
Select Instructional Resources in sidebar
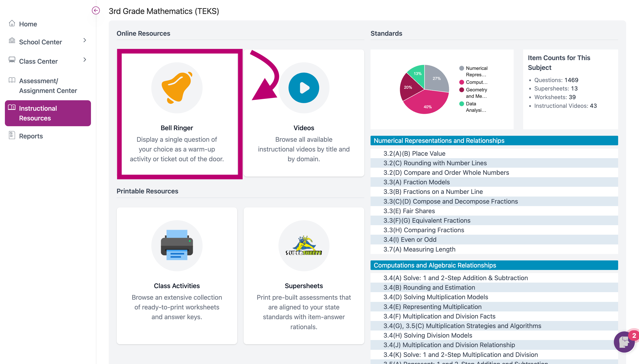click(48, 113)
